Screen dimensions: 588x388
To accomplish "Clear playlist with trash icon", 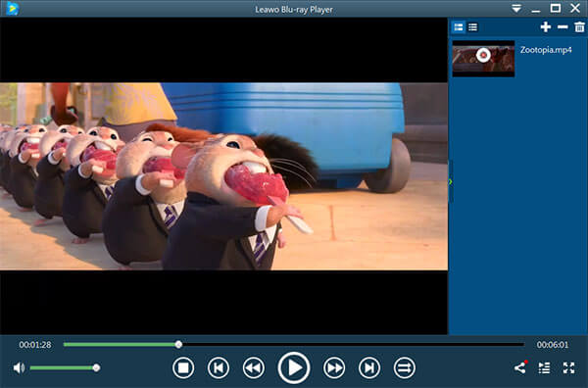I will point(579,27).
